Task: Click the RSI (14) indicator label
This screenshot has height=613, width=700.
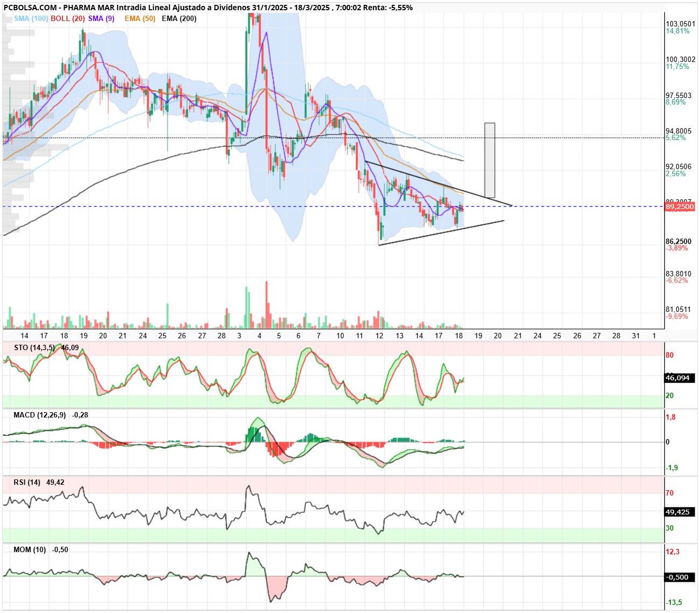Action: pos(27,482)
